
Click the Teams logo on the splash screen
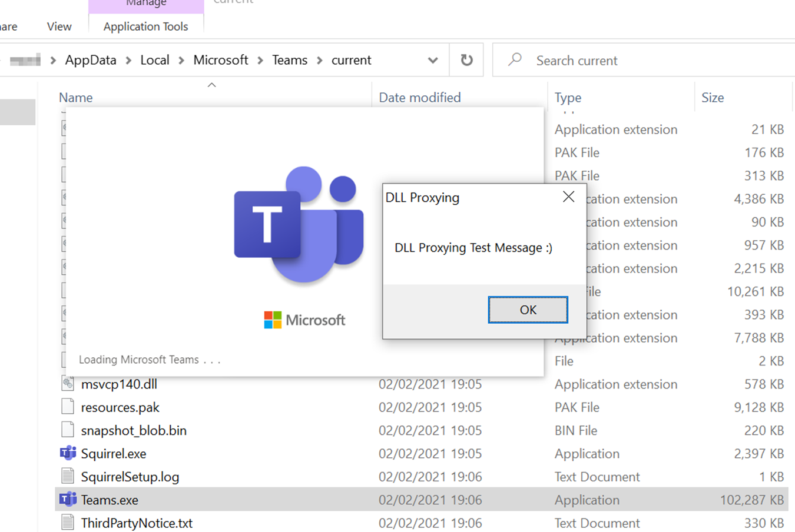[x=299, y=224]
